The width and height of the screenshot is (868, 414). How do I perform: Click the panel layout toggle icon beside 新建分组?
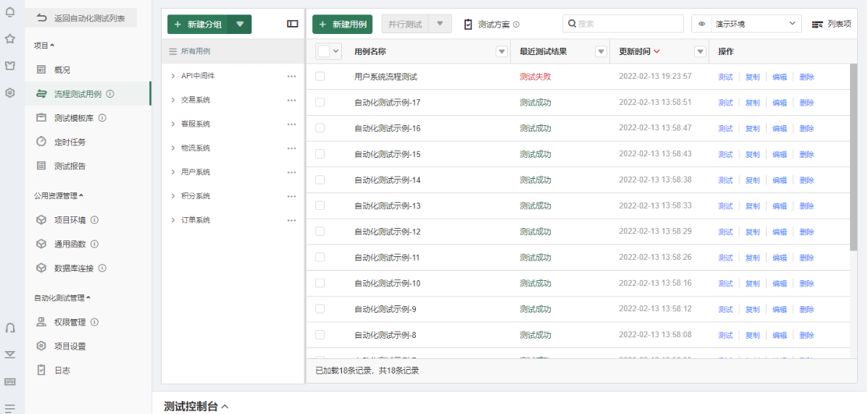292,24
